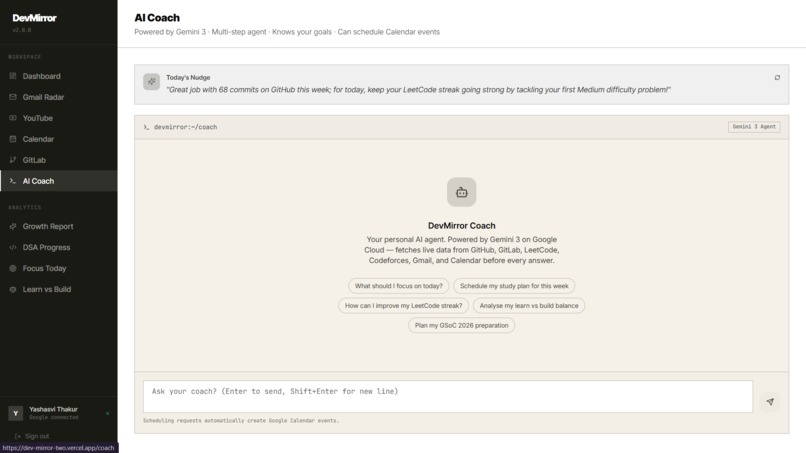The width and height of the screenshot is (806, 453).
Task: Click the devmirror:~/coach path text
Action: pyautogui.click(x=186, y=127)
